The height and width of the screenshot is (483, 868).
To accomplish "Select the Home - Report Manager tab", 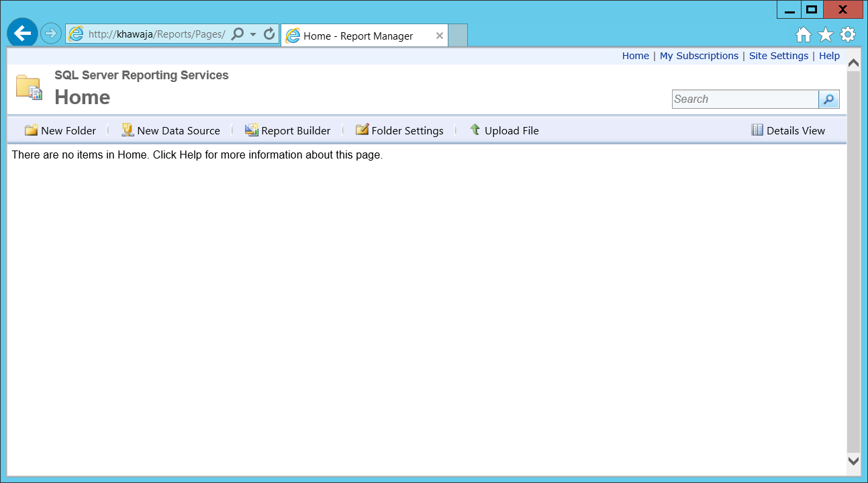I will click(365, 36).
